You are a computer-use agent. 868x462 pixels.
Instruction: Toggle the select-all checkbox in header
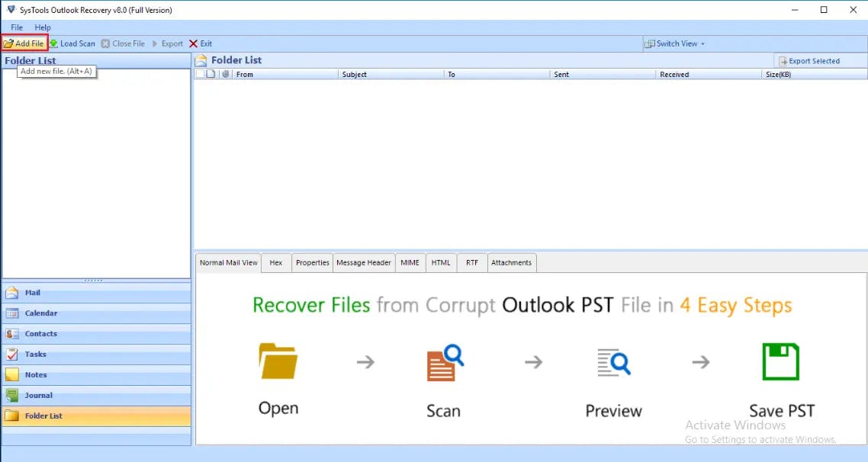tap(200, 74)
